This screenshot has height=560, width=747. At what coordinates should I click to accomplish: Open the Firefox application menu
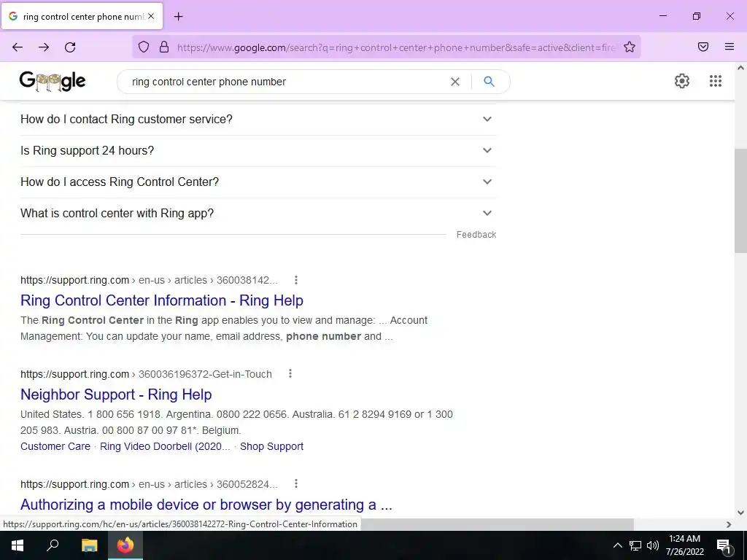(x=729, y=47)
